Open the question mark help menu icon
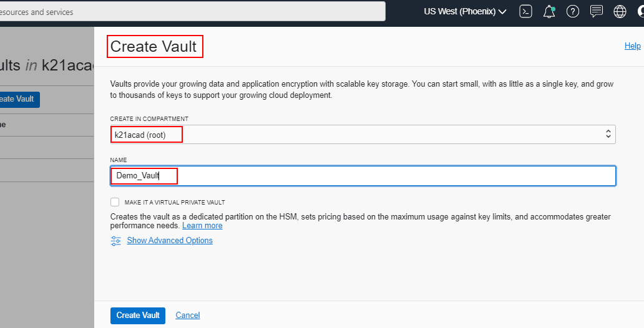The width and height of the screenshot is (644, 328). tap(573, 11)
